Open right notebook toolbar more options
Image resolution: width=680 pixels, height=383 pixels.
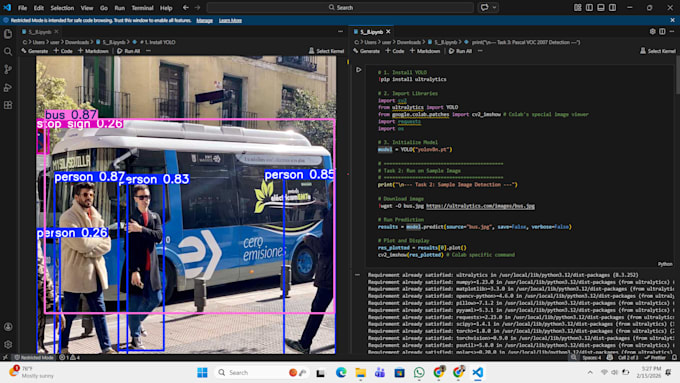tap(480, 51)
